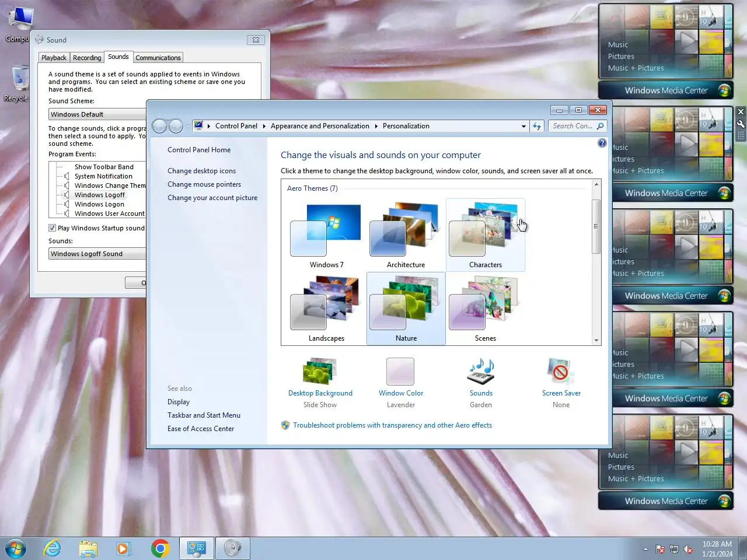Select Windows Logoff program event
The width and height of the screenshot is (747, 560).
pyautogui.click(x=100, y=195)
